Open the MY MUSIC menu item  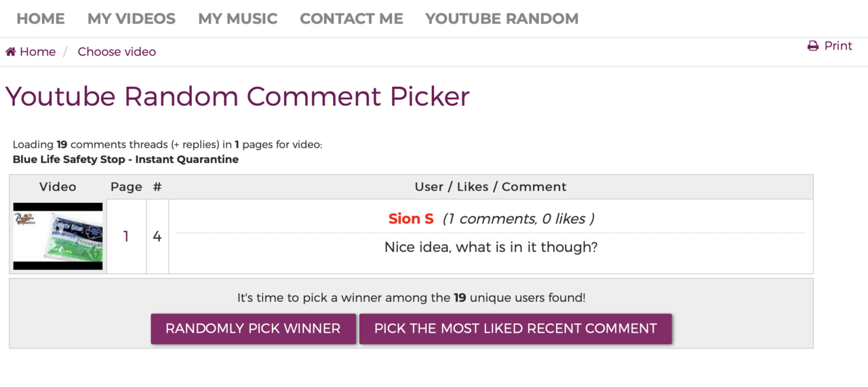click(x=237, y=19)
